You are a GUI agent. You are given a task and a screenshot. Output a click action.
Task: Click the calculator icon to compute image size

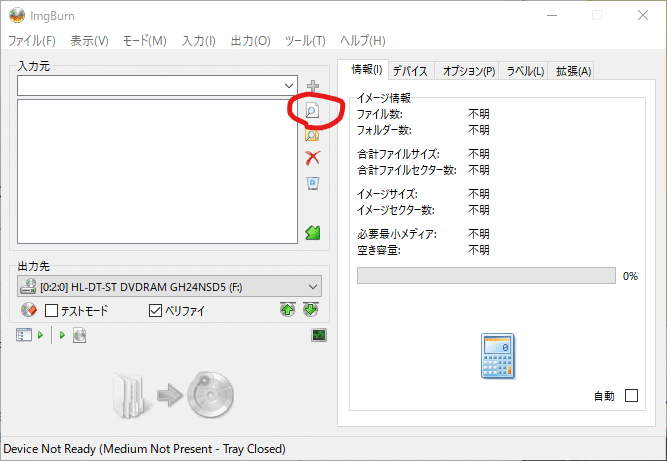click(x=498, y=356)
